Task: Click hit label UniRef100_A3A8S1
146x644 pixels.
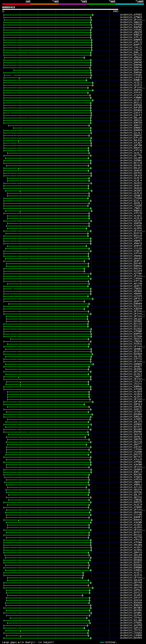Action: 131,570
